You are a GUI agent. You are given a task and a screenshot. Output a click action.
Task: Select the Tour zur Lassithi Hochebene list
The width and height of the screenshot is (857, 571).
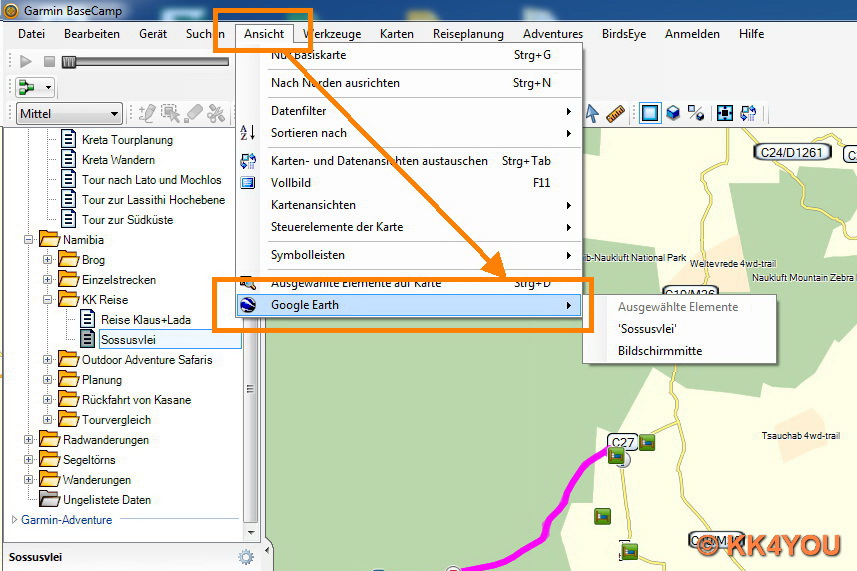click(153, 200)
